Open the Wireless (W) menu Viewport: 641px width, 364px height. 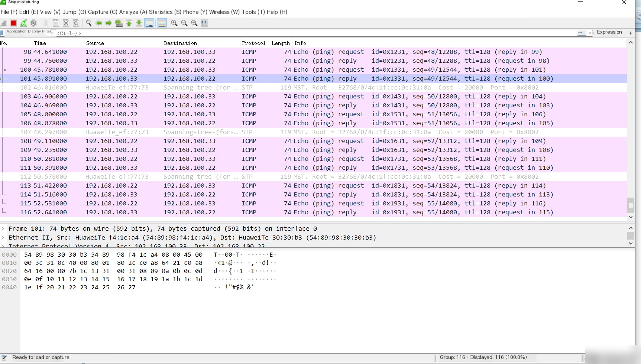(x=224, y=12)
